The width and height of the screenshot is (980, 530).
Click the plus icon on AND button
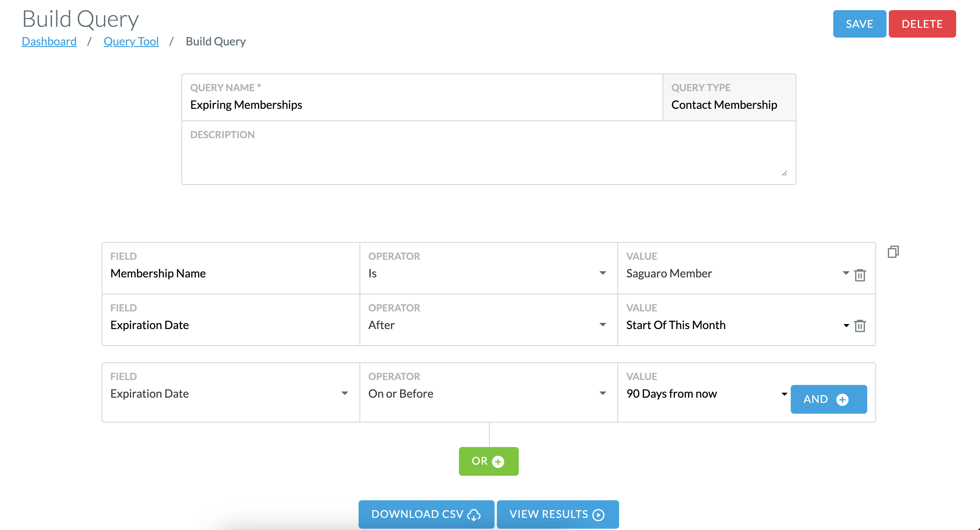click(x=842, y=400)
